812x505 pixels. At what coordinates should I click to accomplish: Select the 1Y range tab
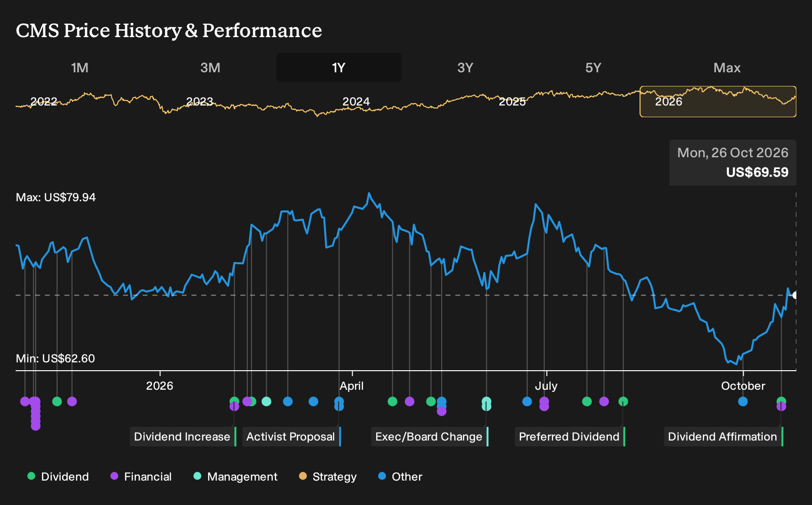[339, 67]
